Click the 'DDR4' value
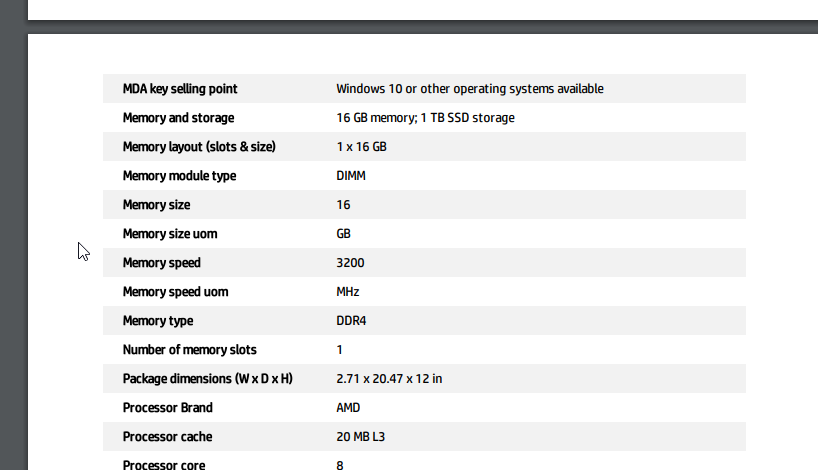This screenshot has height=470, width=818. (351, 321)
